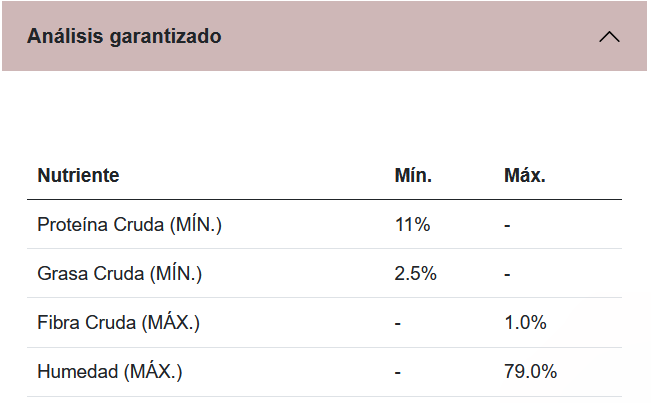Click the dash in Humedad Mín. cell
Image resolution: width=651 pixels, height=403 pixels.
(x=398, y=372)
